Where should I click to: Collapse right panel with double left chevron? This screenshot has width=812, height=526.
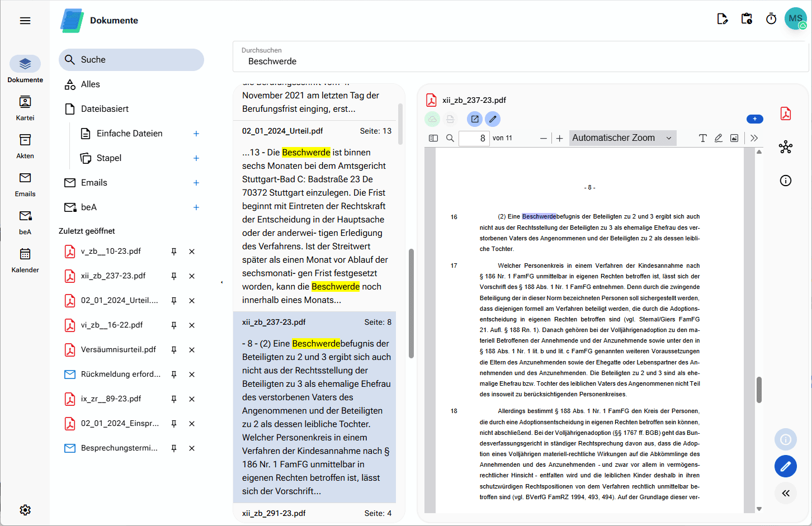point(786,493)
